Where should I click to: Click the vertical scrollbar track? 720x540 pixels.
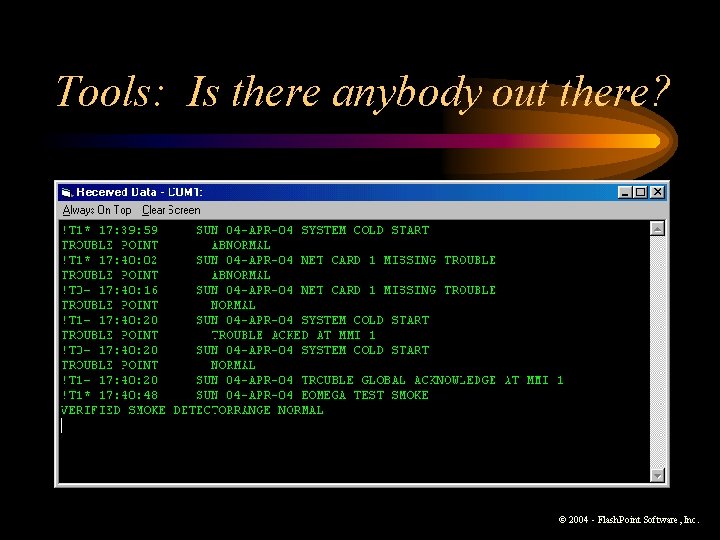[x=658, y=352]
